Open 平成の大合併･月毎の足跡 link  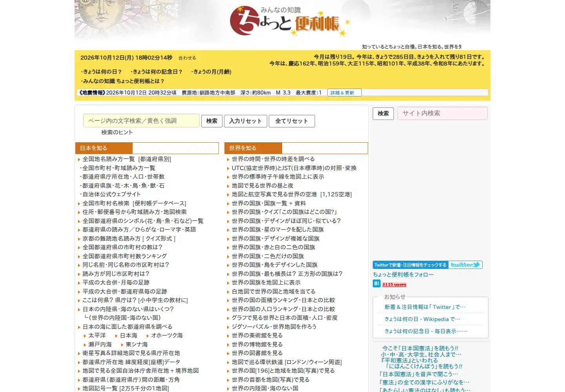click(116, 283)
